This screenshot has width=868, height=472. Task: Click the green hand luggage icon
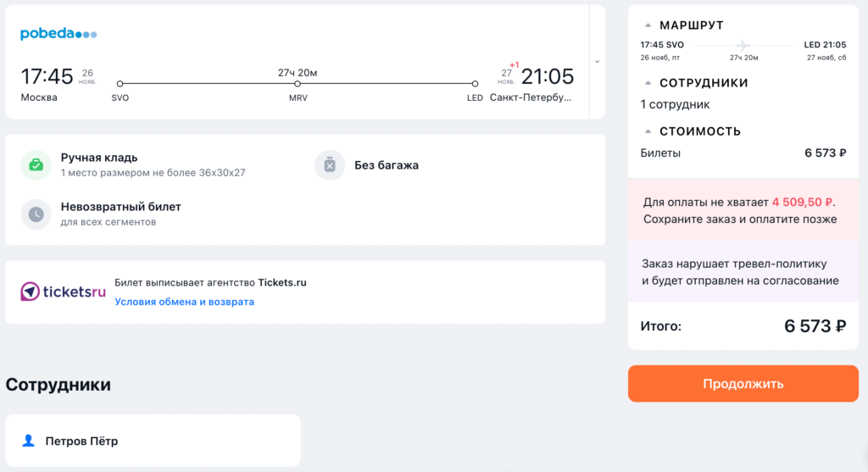coord(36,165)
